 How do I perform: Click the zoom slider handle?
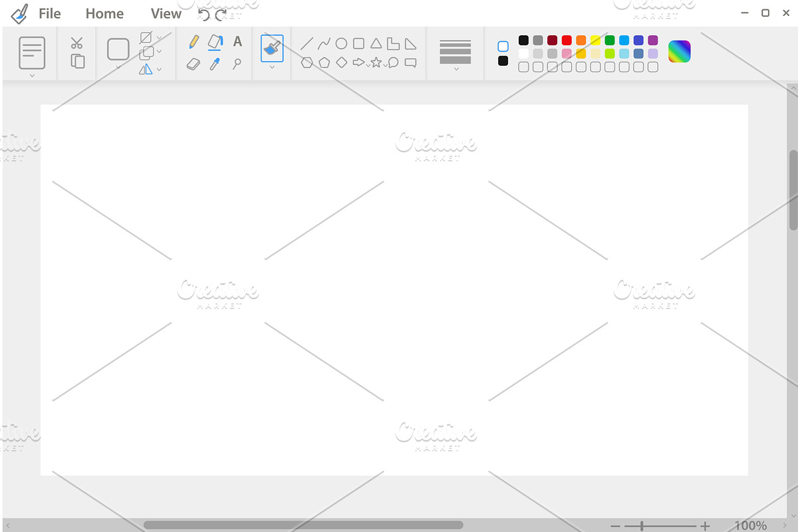tap(642, 526)
